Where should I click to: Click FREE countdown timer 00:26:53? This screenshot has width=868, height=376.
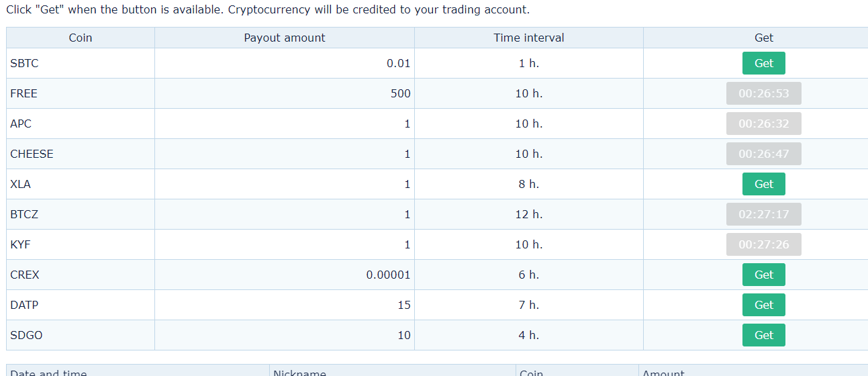pos(763,93)
